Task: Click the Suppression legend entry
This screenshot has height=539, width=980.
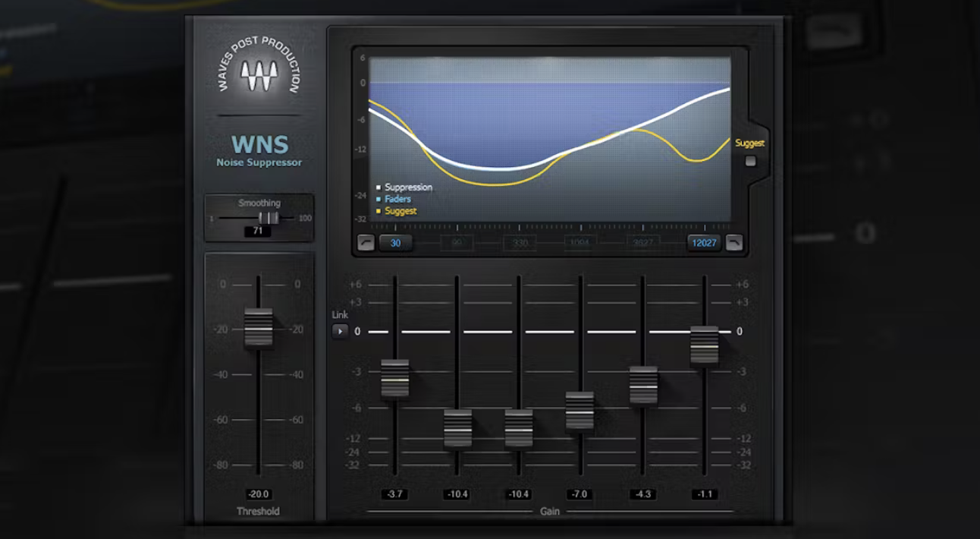Action: tap(404, 188)
